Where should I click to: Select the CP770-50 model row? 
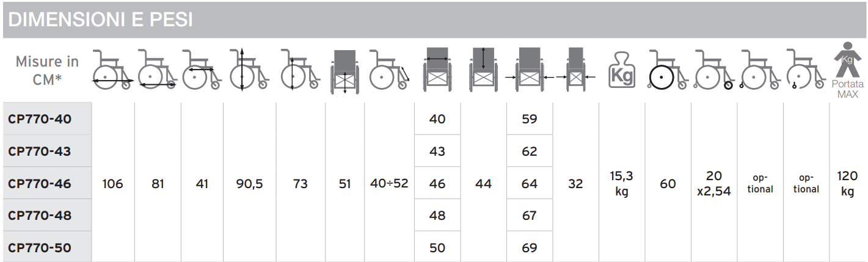pos(40,248)
